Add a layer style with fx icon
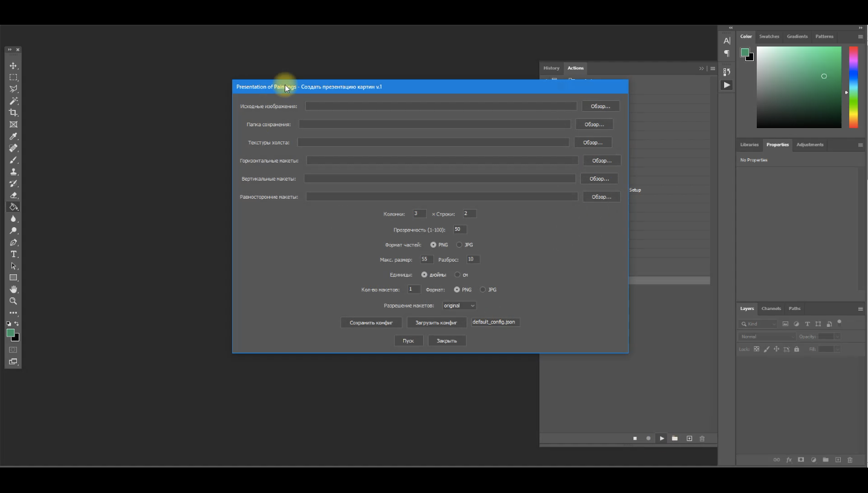The width and height of the screenshot is (868, 493). pyautogui.click(x=789, y=460)
